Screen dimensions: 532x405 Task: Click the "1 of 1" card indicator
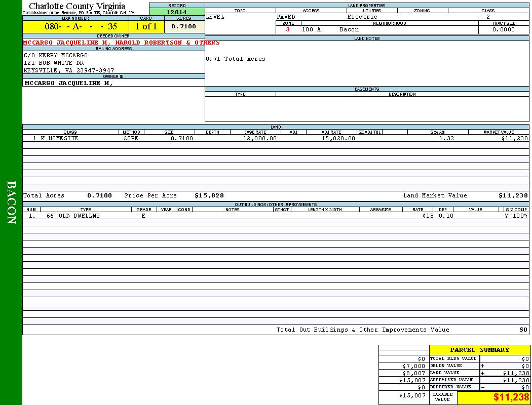point(146,27)
